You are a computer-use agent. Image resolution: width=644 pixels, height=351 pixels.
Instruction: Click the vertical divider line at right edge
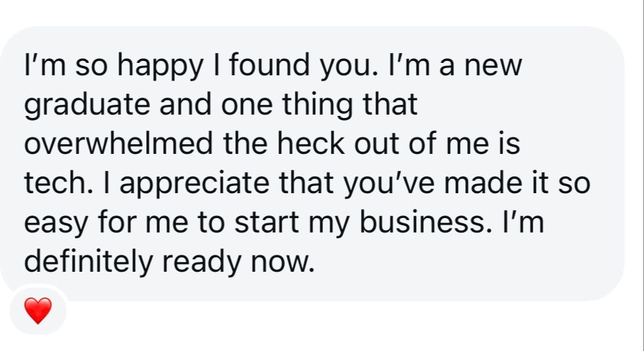tap(641, 175)
